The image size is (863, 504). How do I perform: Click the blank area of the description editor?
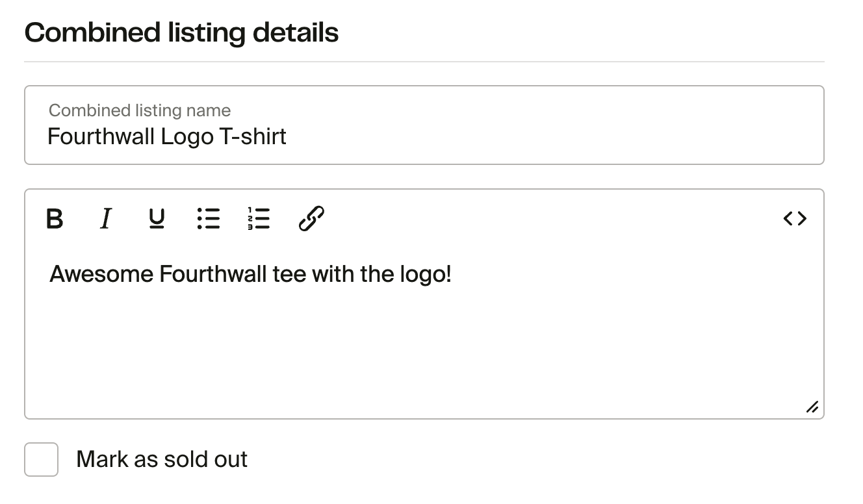click(x=424, y=351)
